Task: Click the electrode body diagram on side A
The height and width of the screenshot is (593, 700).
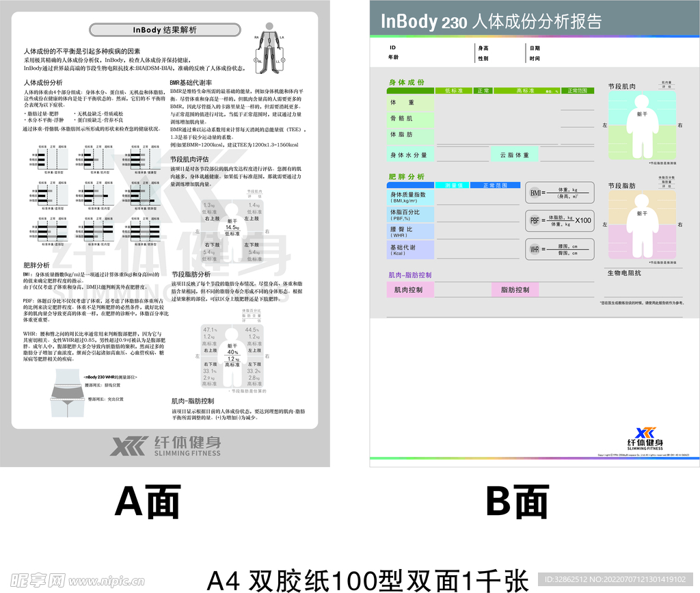Action: (269, 48)
